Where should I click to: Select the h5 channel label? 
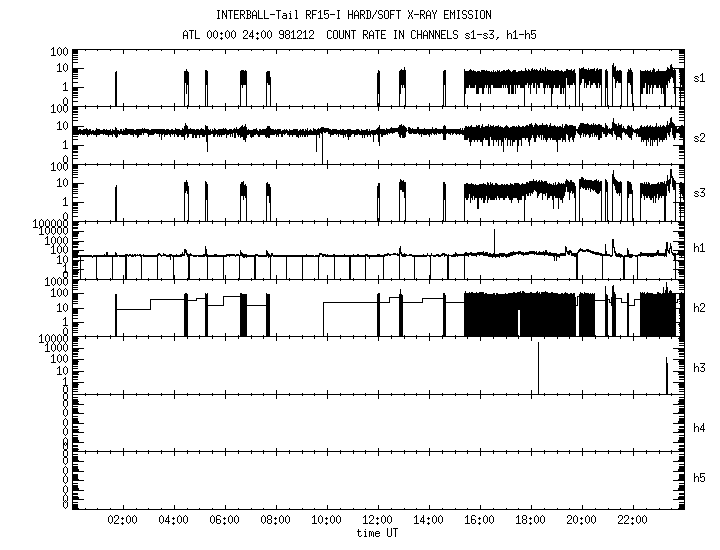(700, 479)
